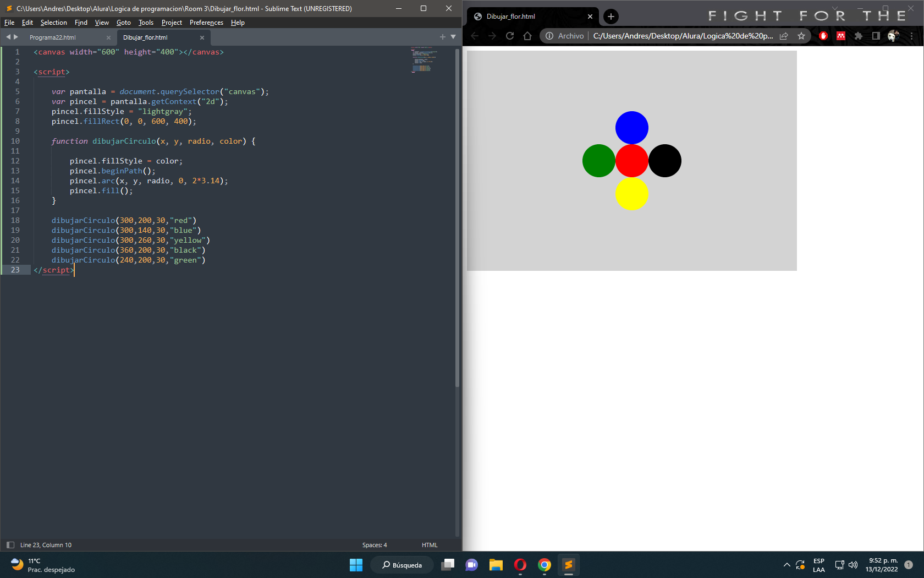Click line number 18 in gutter
This screenshot has width=924, height=578.
point(15,220)
